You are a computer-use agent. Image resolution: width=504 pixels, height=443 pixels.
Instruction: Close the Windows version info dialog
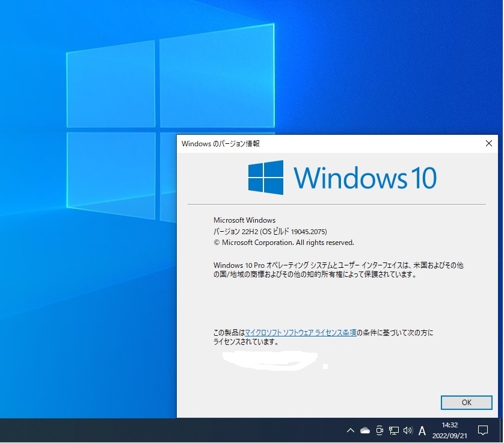tap(488, 143)
